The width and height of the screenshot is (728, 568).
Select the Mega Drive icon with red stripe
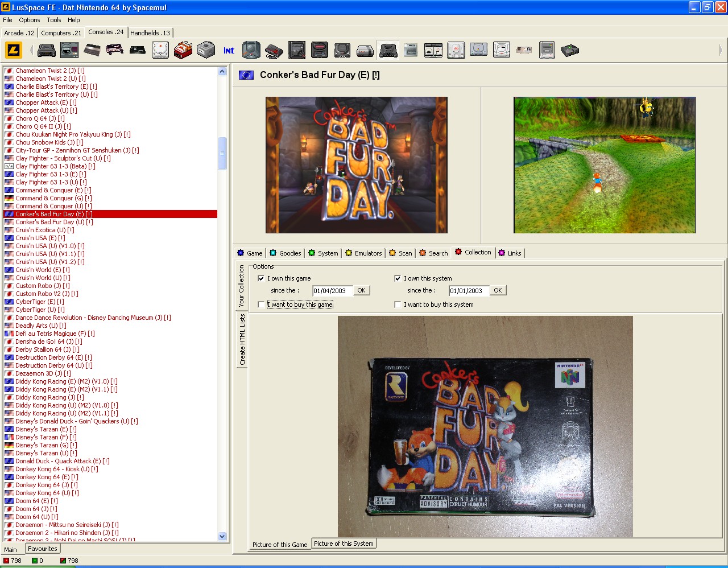tap(320, 50)
